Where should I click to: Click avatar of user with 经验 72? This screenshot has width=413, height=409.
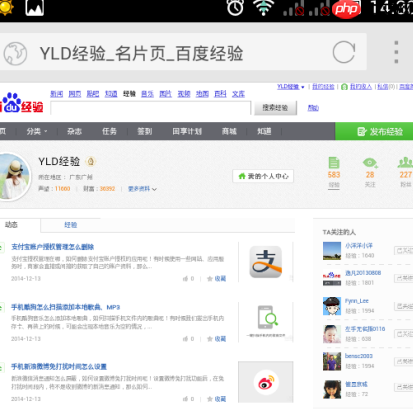click(x=332, y=390)
